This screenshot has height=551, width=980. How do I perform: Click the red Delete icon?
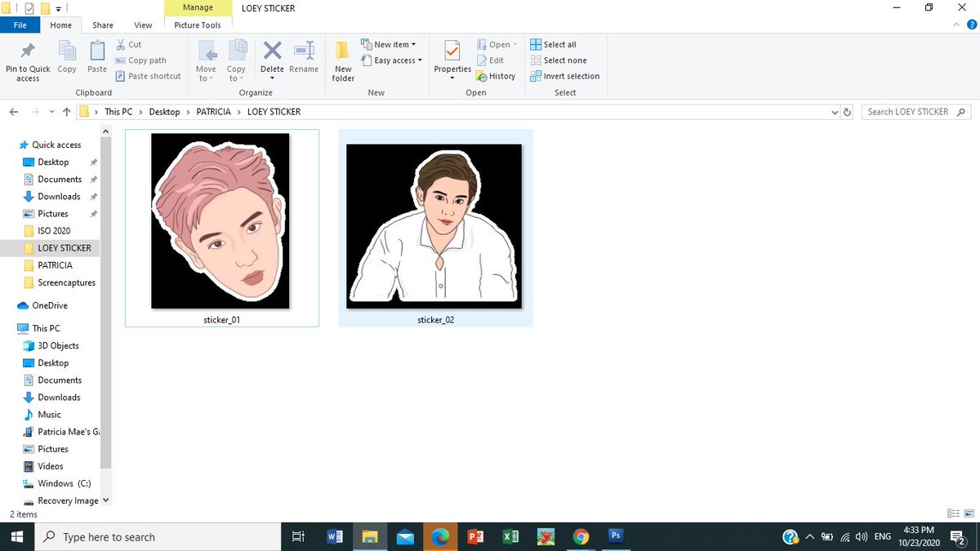(x=272, y=51)
